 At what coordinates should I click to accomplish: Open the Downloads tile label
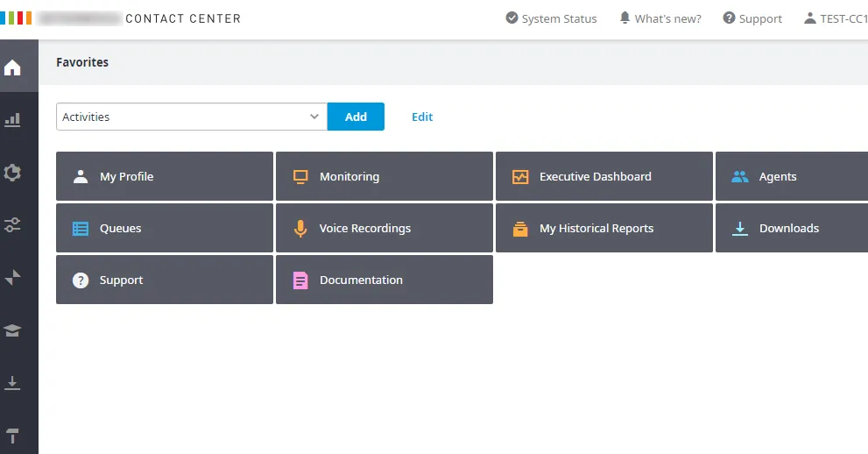point(789,228)
